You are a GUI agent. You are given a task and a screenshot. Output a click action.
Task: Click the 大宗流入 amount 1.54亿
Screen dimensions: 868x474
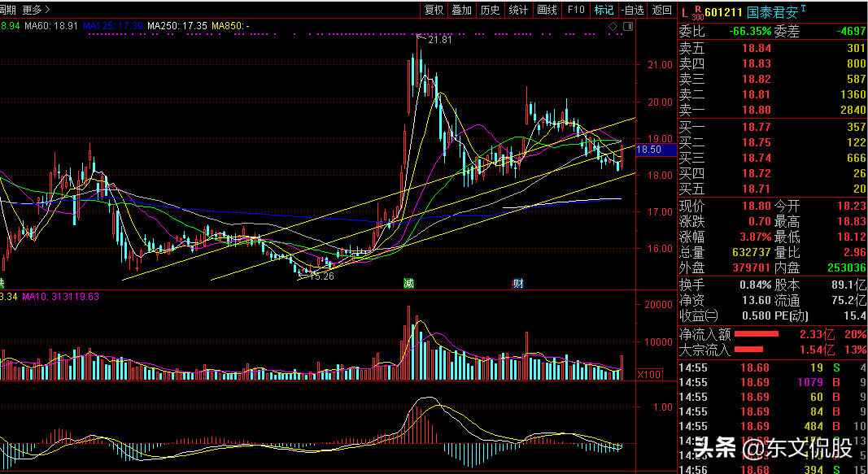click(x=817, y=350)
